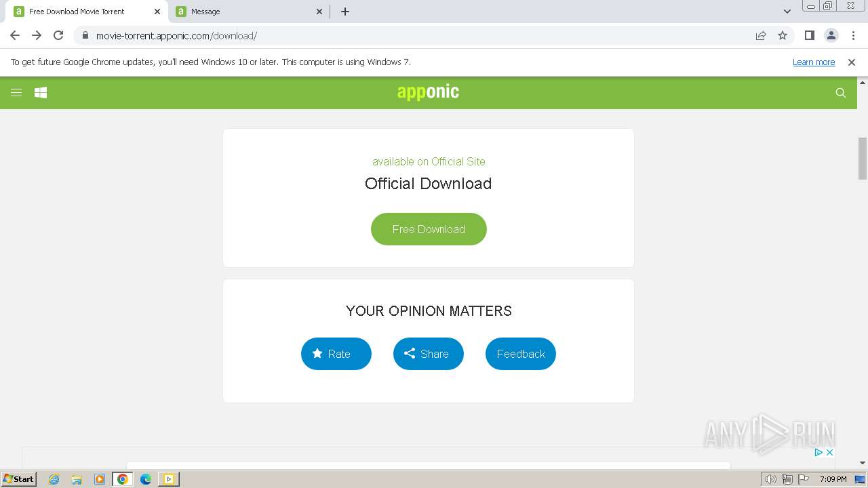
Task: Launch Internet Explorer from the taskbar
Action: pyautogui.click(x=54, y=479)
